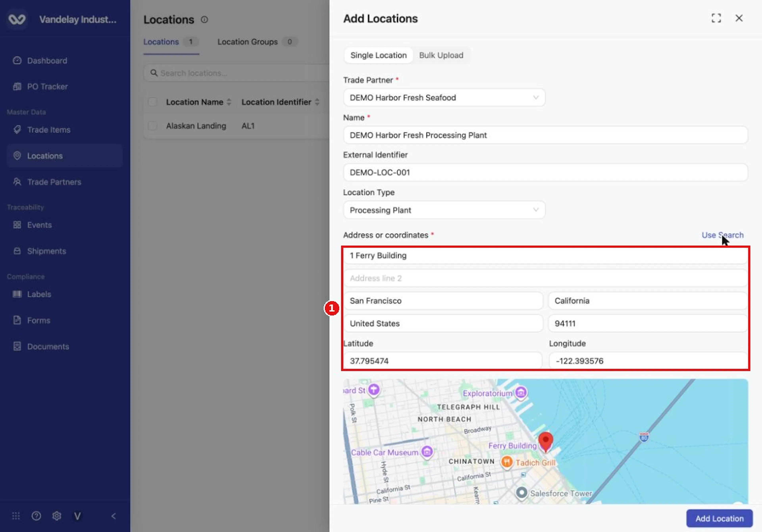The image size is (762, 532).
Task: Click the Address line 2 field
Action: coord(545,279)
